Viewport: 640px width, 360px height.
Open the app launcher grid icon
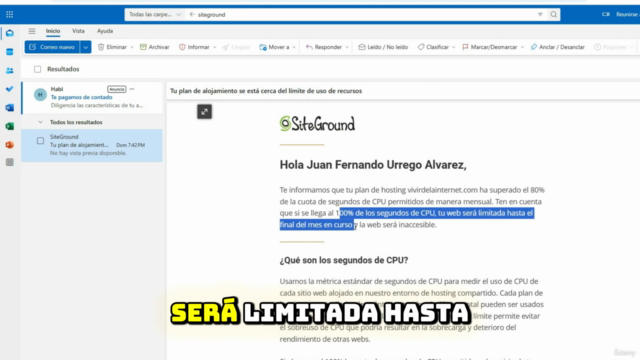click(9, 15)
